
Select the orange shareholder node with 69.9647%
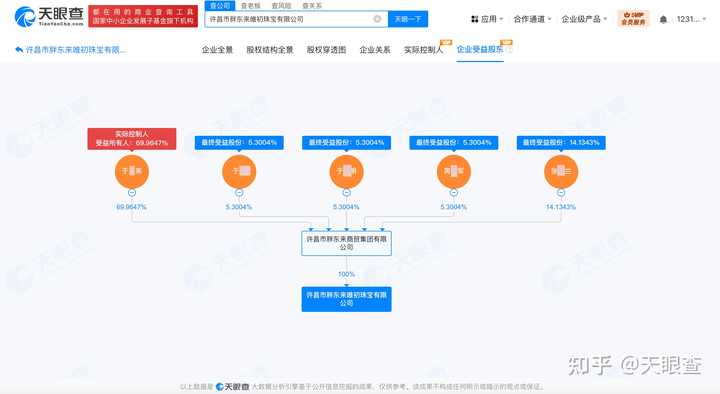click(x=132, y=171)
